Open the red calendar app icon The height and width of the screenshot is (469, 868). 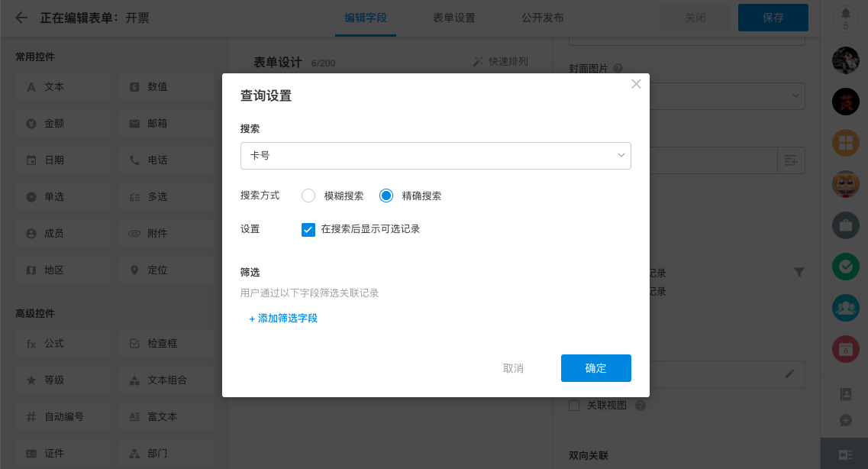point(845,349)
